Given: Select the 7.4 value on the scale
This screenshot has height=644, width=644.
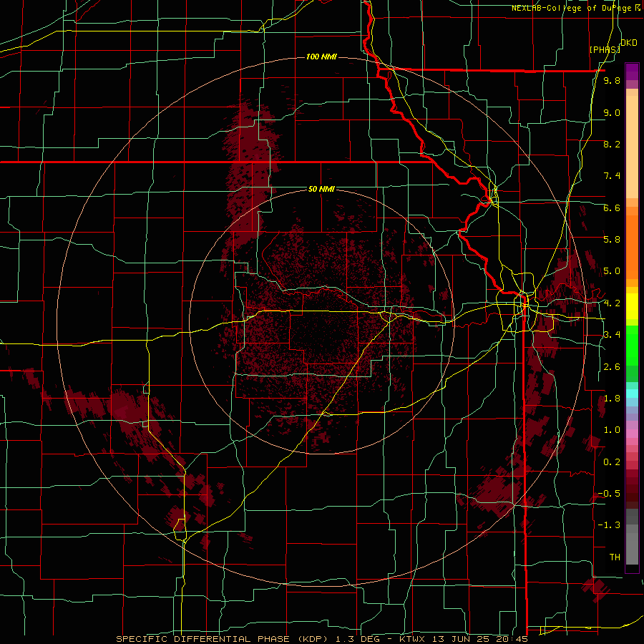Looking at the screenshot, I should [612, 176].
